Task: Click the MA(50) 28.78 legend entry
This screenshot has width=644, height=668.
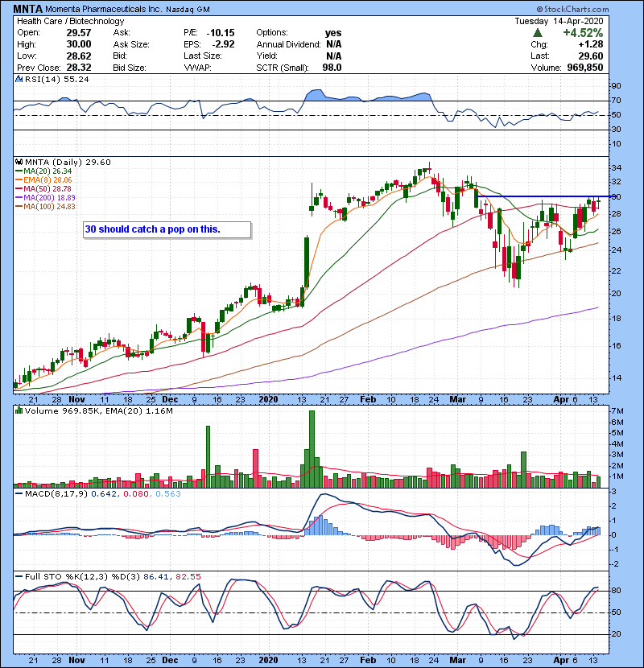Action: coord(43,188)
